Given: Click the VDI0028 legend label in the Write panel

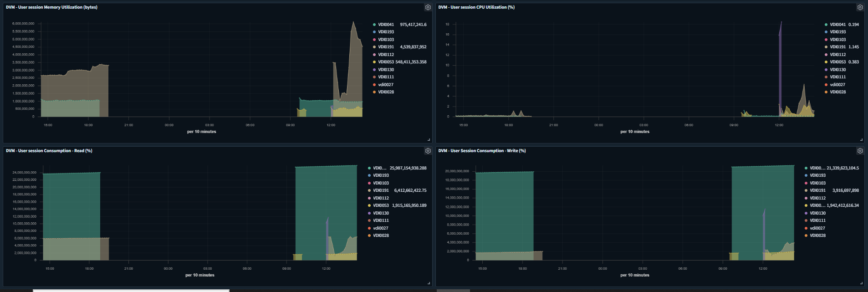Looking at the screenshot, I should [817, 236].
